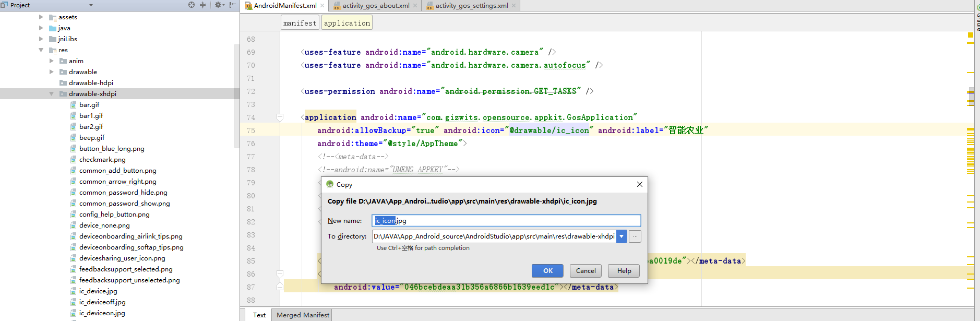Select button_blue_long.png in the tree

pos(112,148)
